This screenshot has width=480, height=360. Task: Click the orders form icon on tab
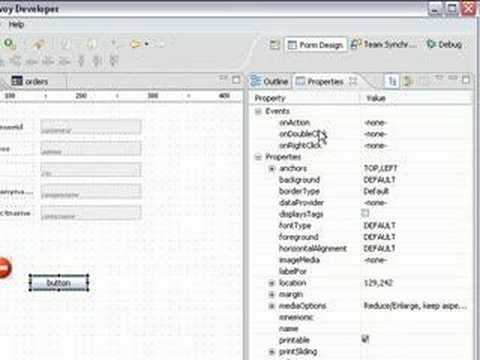pos(17,81)
